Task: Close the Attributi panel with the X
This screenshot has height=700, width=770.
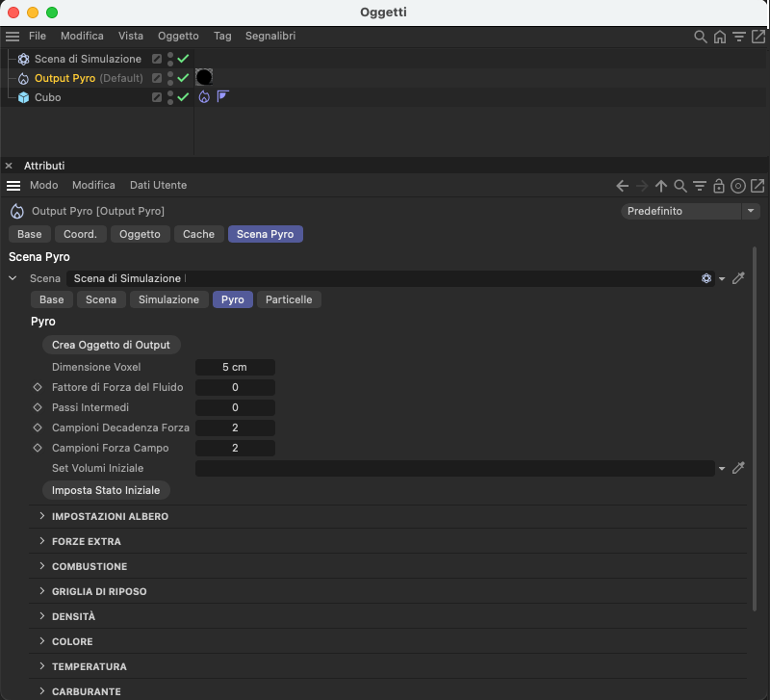Action: [9, 166]
